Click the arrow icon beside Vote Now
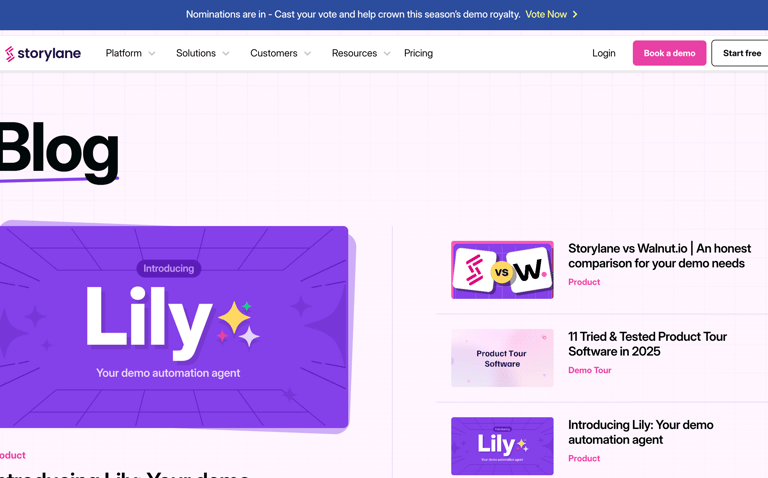Image resolution: width=768 pixels, height=478 pixels. coord(575,14)
